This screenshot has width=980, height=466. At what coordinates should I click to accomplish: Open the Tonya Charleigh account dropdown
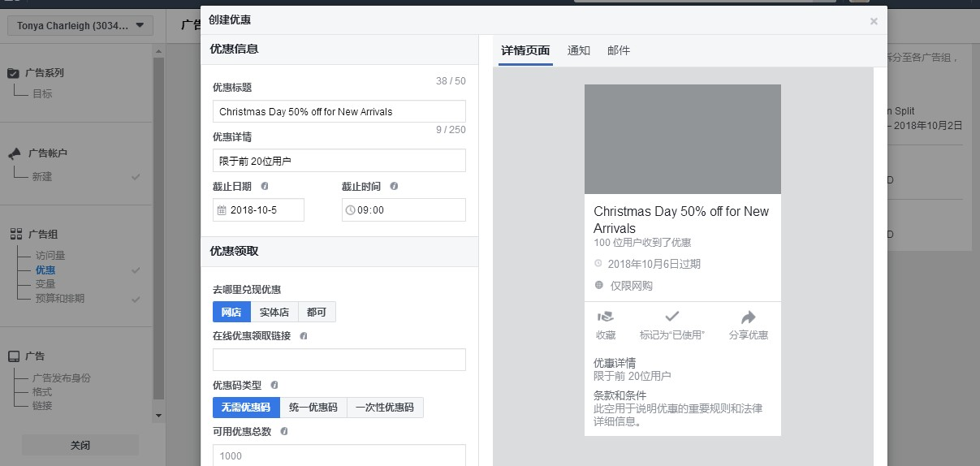tap(80, 26)
